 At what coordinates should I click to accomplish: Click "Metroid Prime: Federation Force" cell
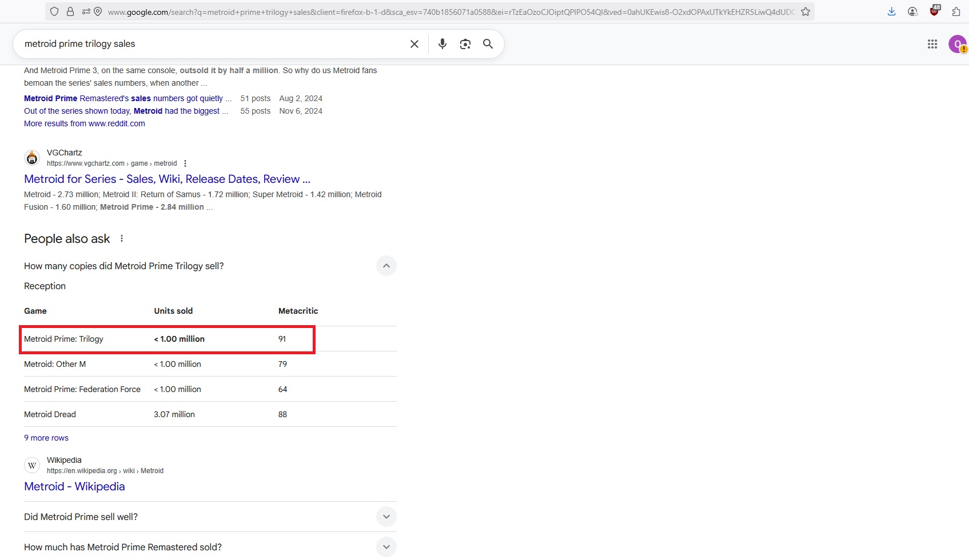coord(82,389)
